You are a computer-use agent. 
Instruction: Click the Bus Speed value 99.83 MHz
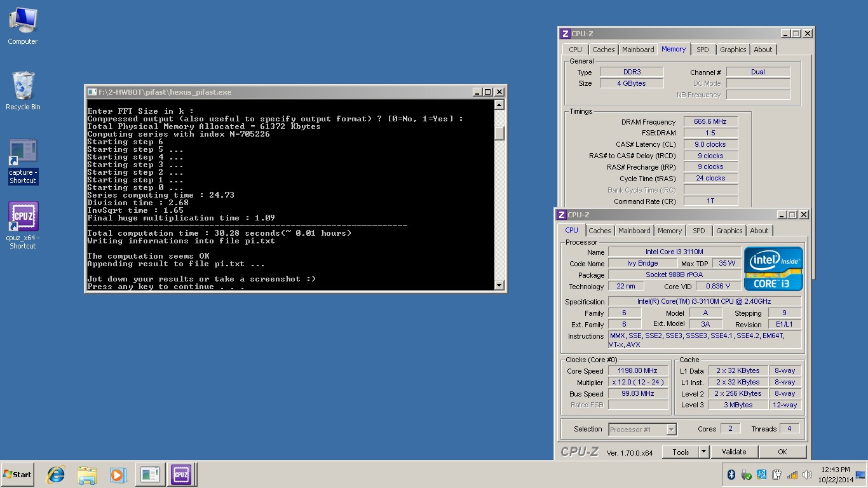pos(638,393)
